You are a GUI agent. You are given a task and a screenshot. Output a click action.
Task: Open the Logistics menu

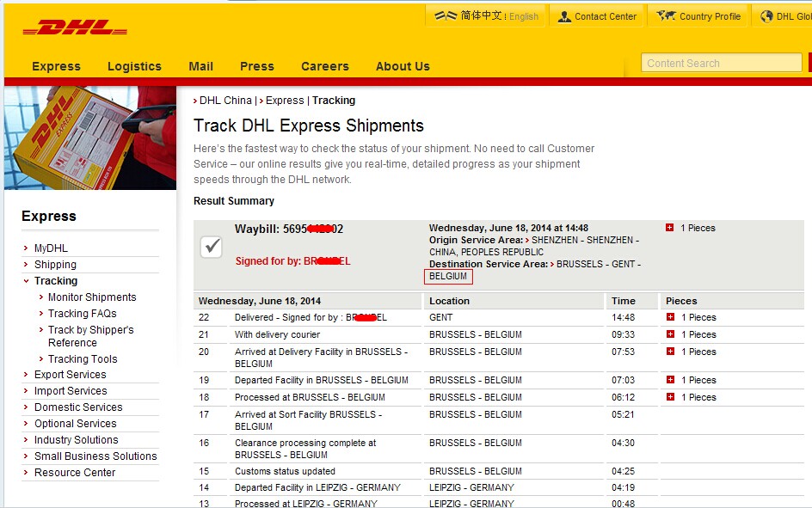[135, 66]
